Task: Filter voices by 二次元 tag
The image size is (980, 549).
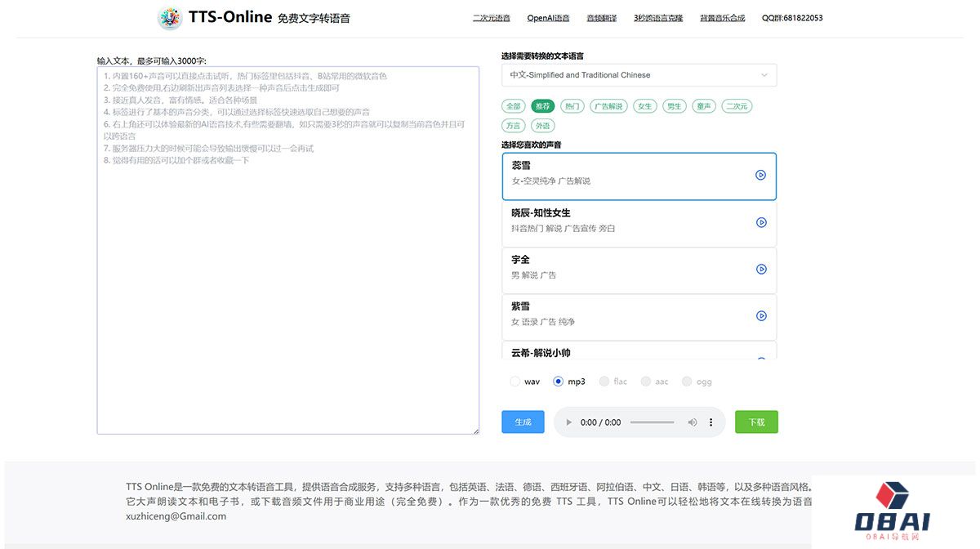Action: point(737,106)
